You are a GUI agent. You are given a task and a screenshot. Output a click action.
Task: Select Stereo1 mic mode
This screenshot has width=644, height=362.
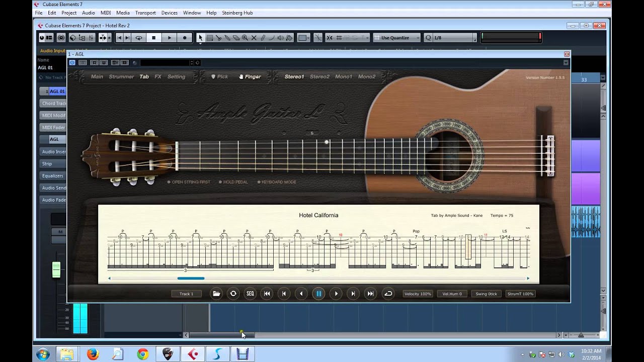pyautogui.click(x=294, y=77)
